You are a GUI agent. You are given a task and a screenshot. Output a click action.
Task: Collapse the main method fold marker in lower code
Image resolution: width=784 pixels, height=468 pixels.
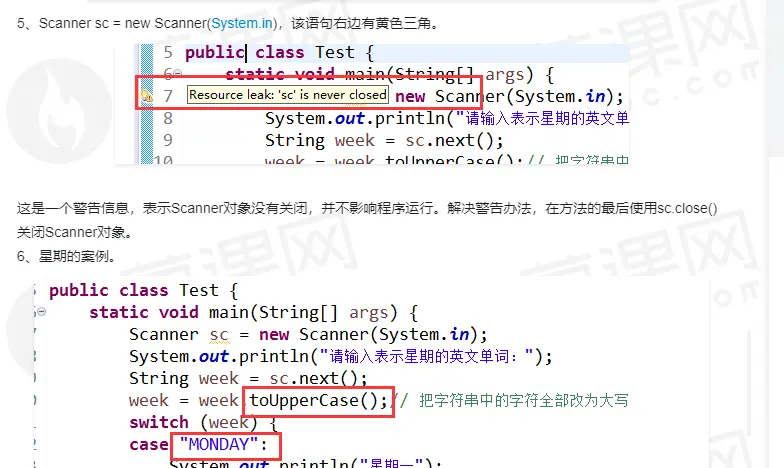(42, 312)
